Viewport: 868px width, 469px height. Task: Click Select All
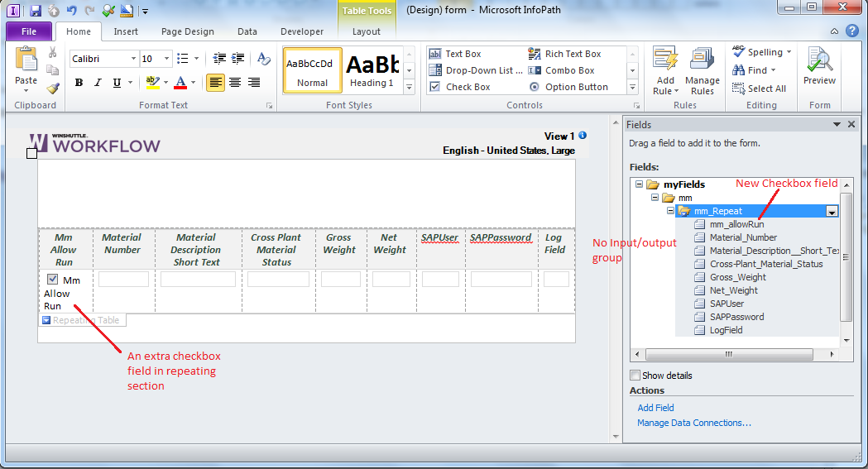coord(759,89)
